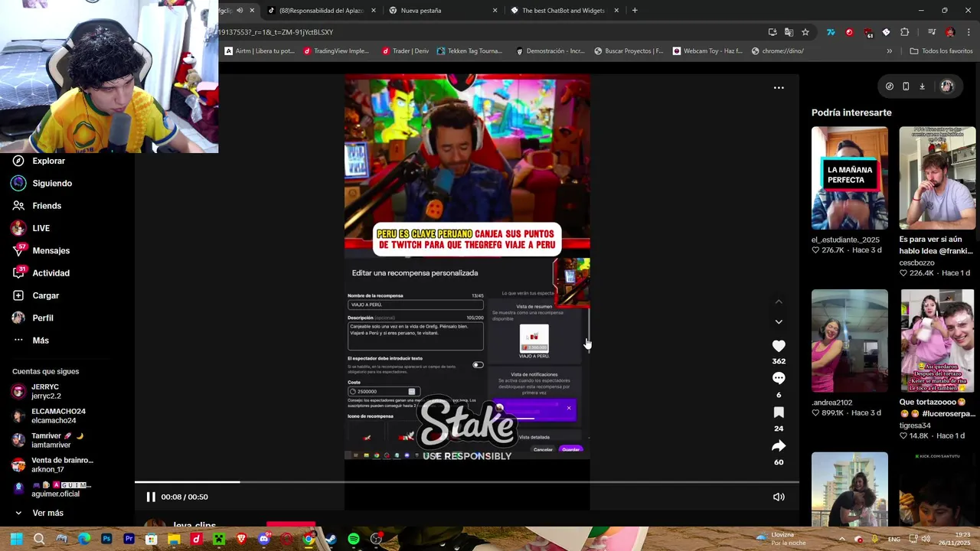Open the Venta de brainro... account
Screen dimensions: 980x551
[53, 465]
